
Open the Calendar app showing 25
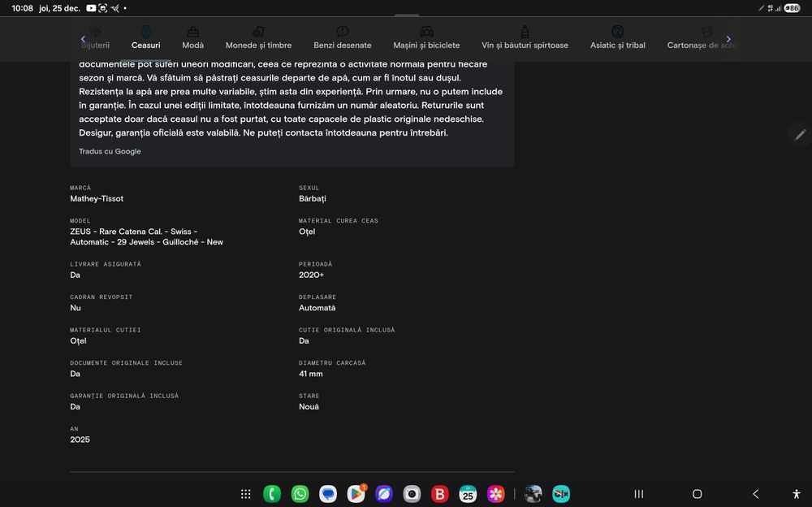(x=468, y=494)
